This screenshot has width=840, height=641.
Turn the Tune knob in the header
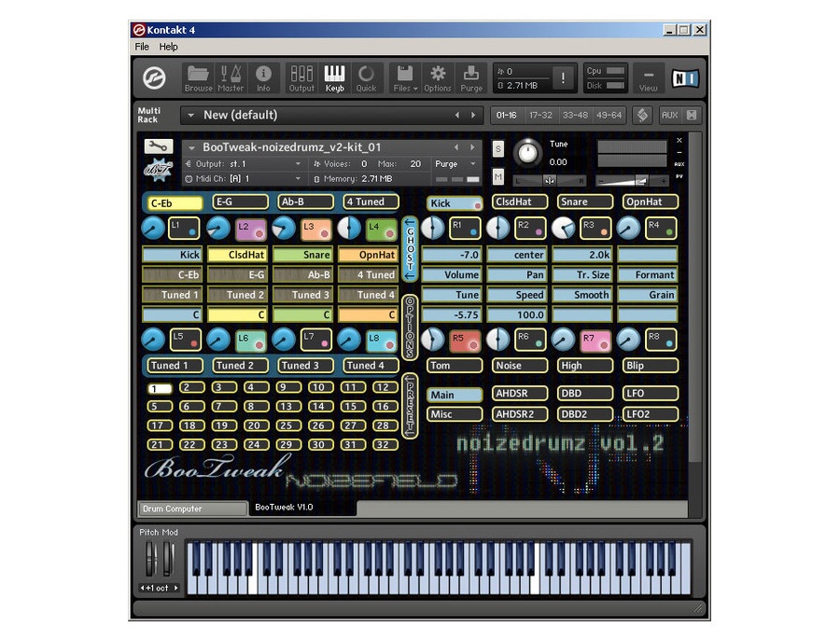tap(528, 154)
